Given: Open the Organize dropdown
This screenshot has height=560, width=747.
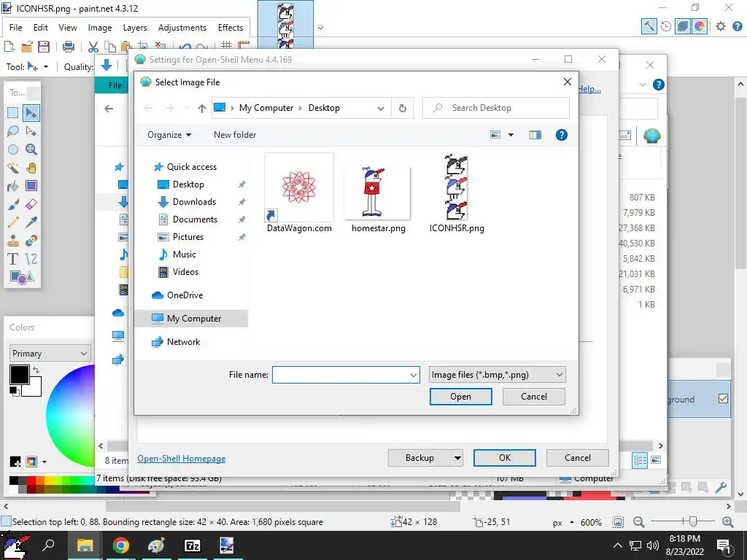Looking at the screenshot, I should point(169,135).
